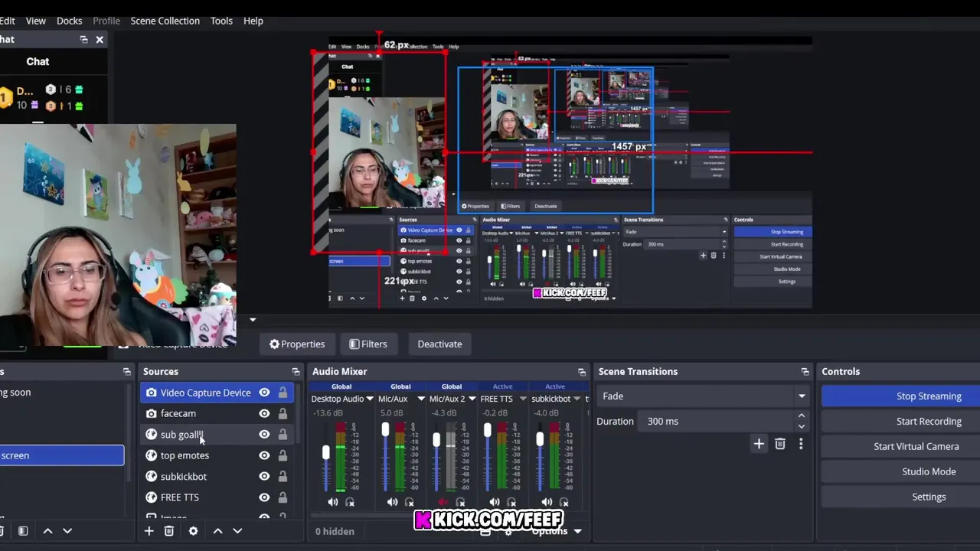Open the Profile menu
980x551 pixels.
coord(106,21)
